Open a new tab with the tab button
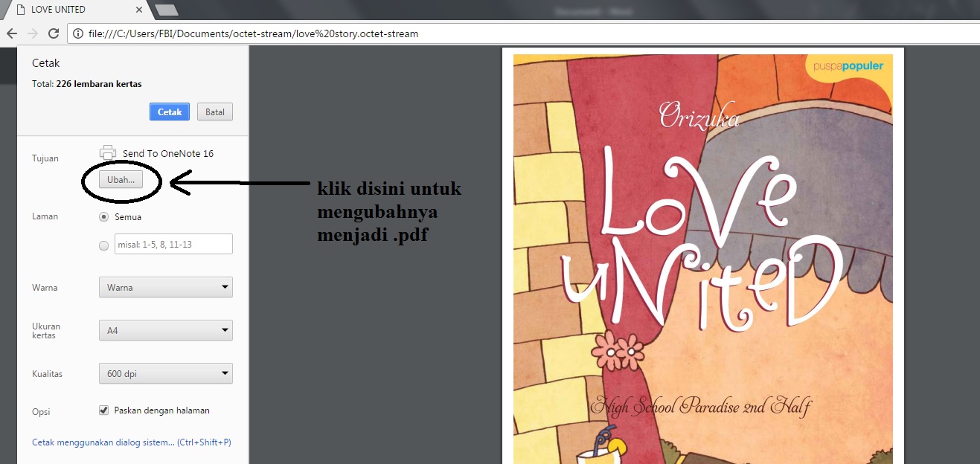The width and height of the screenshot is (980, 464). [165, 10]
